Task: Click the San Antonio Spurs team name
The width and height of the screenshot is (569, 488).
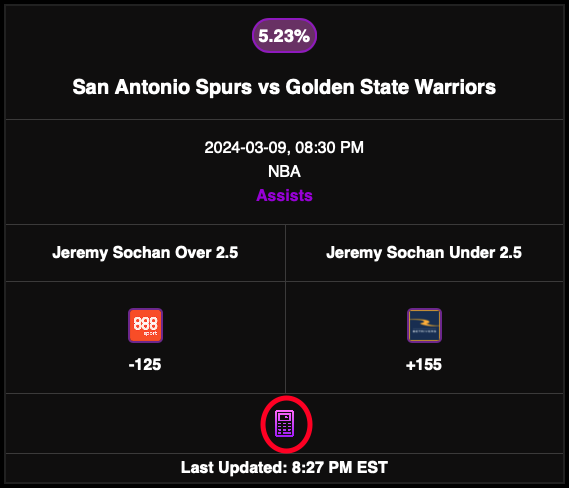Action: pos(162,87)
